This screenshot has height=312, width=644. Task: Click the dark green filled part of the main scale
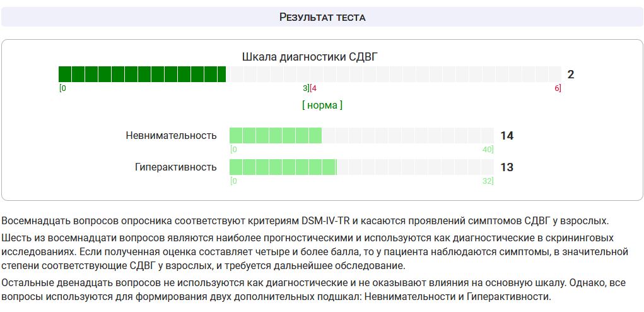tap(142, 75)
